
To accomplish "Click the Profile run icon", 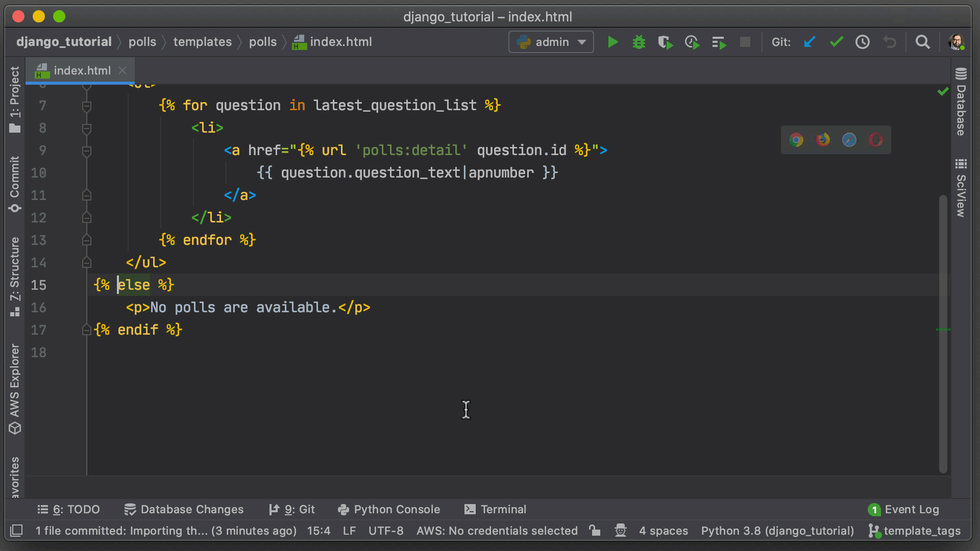I will click(x=692, y=42).
